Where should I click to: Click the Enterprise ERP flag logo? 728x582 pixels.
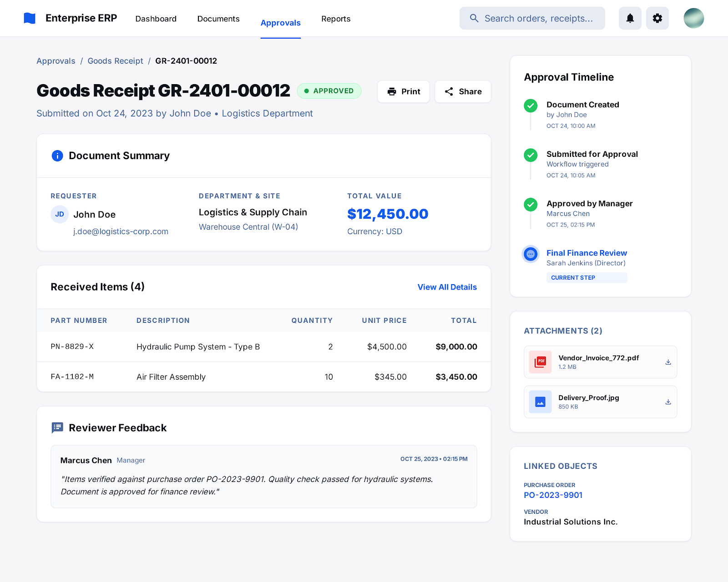30,18
